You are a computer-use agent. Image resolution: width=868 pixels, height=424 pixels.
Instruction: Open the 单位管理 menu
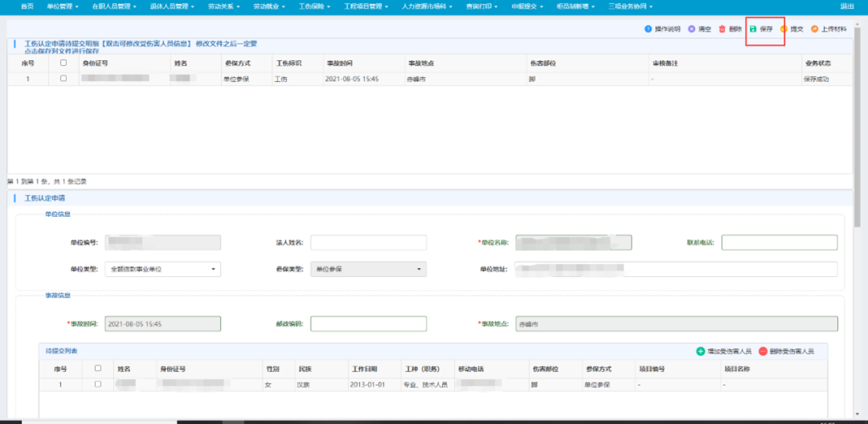62,6
